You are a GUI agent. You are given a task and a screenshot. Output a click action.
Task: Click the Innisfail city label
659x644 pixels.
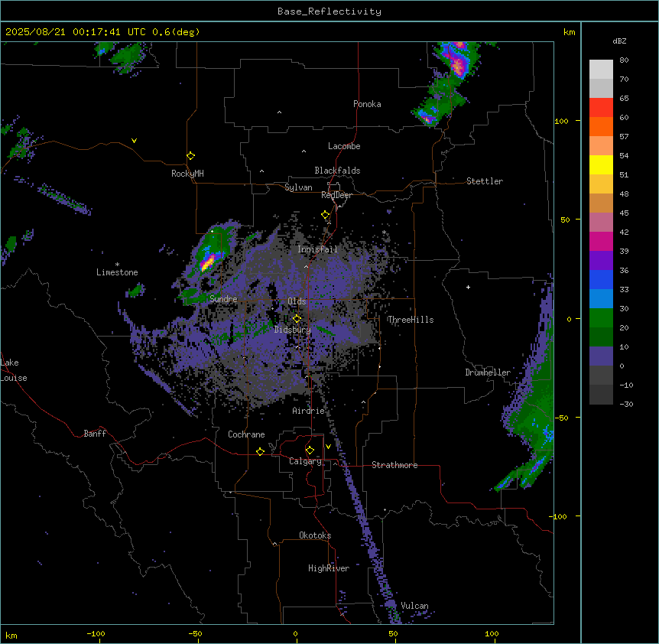pyautogui.click(x=317, y=249)
